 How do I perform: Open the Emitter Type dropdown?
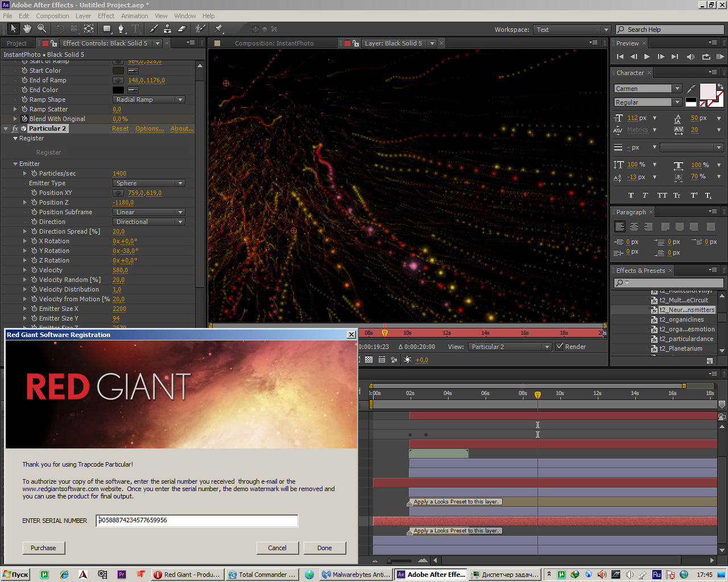click(149, 183)
